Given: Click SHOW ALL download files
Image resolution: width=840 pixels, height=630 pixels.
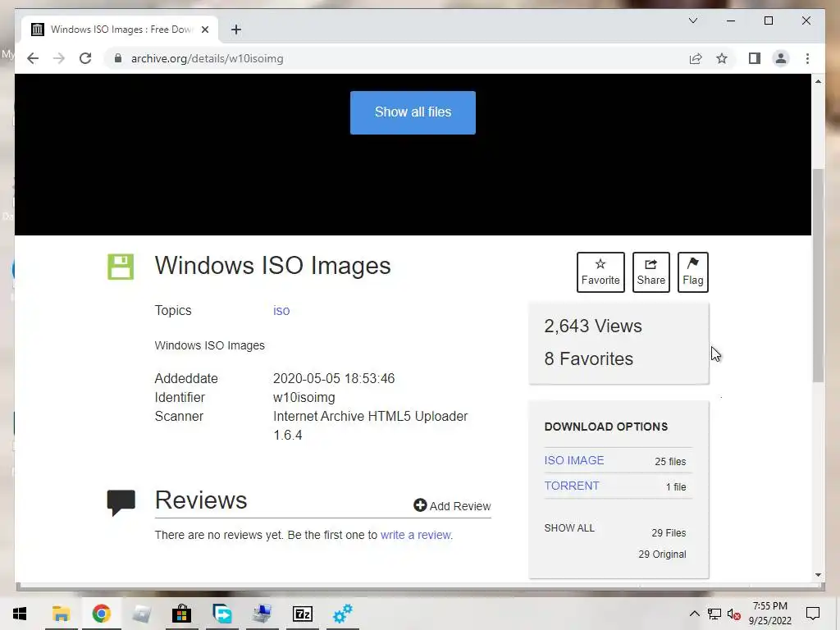Looking at the screenshot, I should point(569,528).
